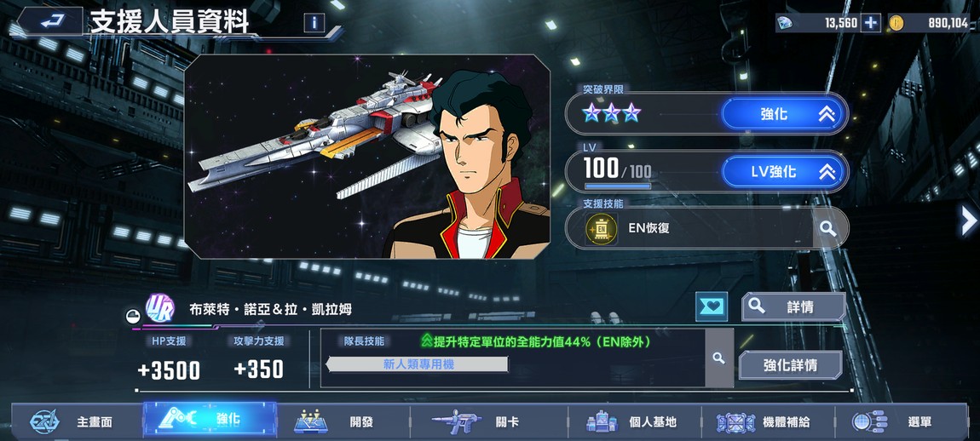Add diamonds with the plus icon
The image size is (980, 441).
pyautogui.click(x=870, y=23)
